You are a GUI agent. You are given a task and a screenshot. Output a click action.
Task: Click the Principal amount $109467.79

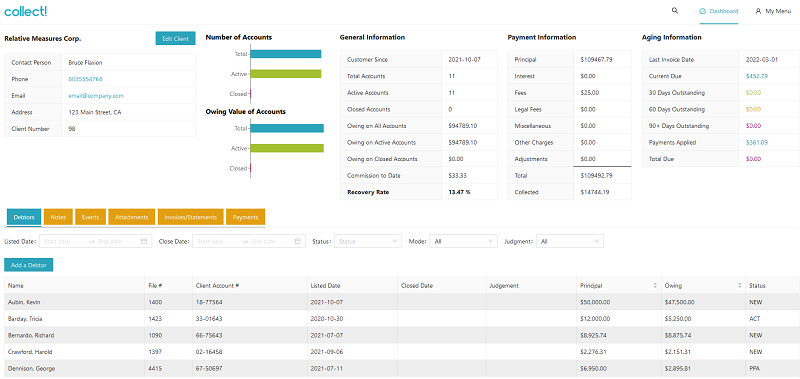pos(596,60)
